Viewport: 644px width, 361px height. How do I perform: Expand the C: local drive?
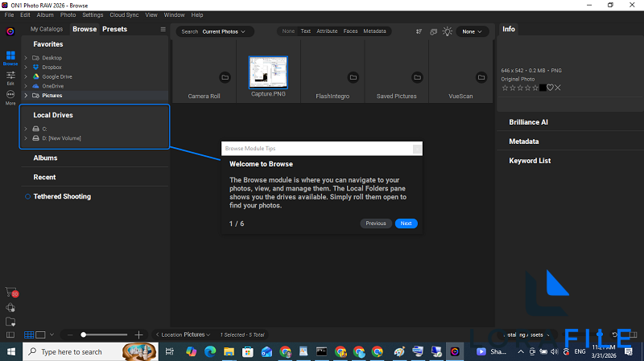(x=26, y=129)
